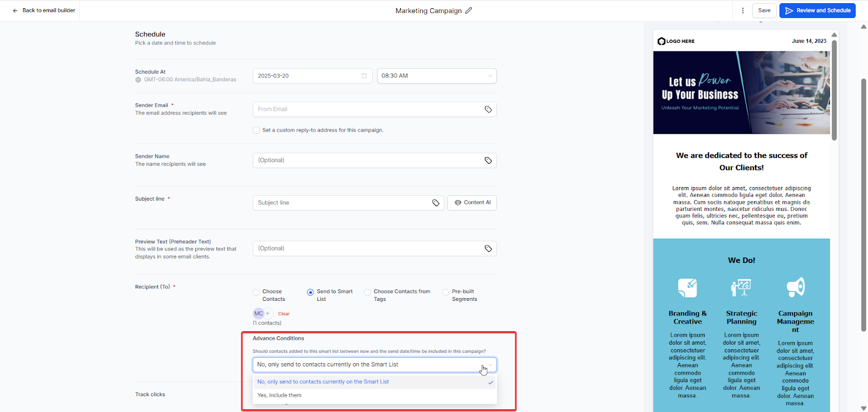Click the plus icon next to MC badge
Screen dimensions: 868x412
click(267, 313)
